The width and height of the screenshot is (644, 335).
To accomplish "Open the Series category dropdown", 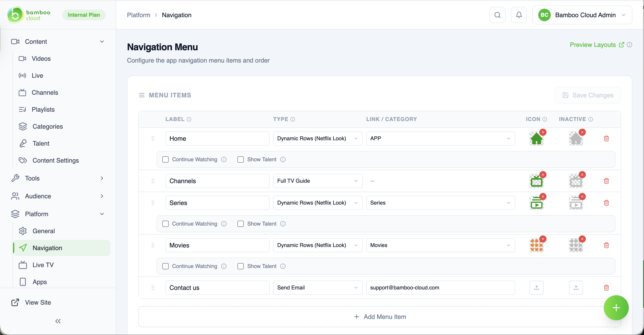I will pyautogui.click(x=441, y=203).
